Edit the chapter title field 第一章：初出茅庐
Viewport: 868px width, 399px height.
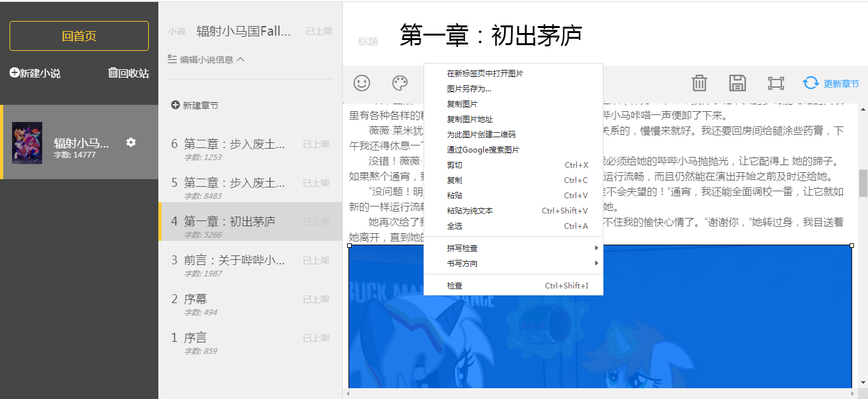point(491,36)
